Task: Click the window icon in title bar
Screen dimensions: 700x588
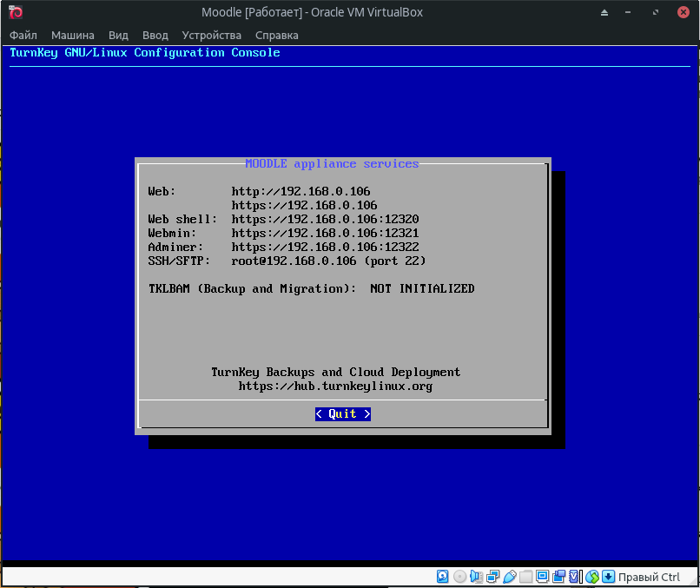Action: (15, 12)
